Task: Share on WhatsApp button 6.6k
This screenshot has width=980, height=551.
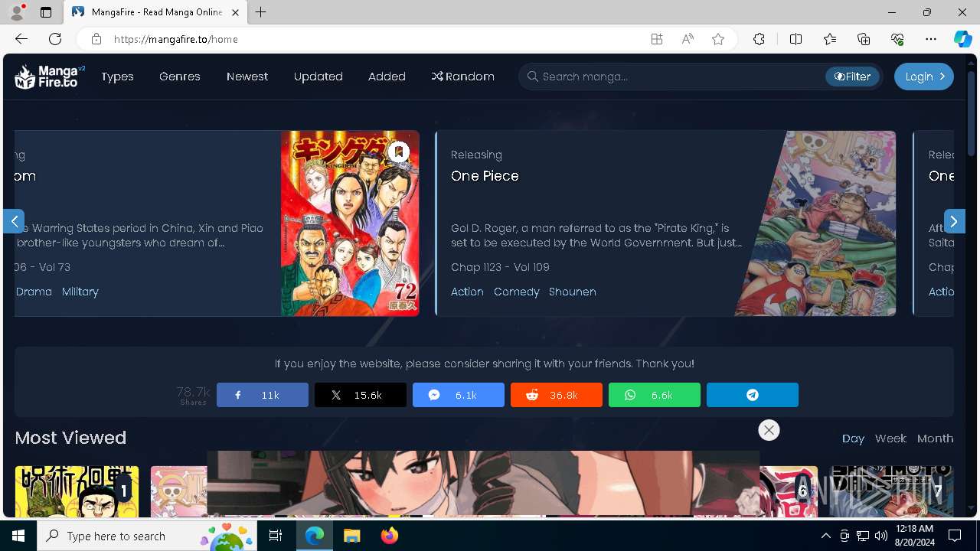Action: [655, 395]
